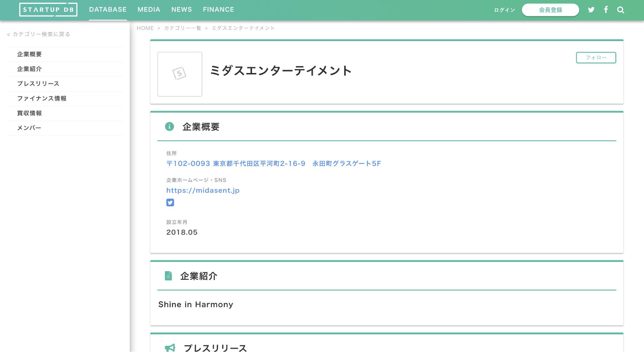The height and width of the screenshot is (352, 644).
Task: Click the company Twitter bird icon under SNS
Action: pos(170,202)
